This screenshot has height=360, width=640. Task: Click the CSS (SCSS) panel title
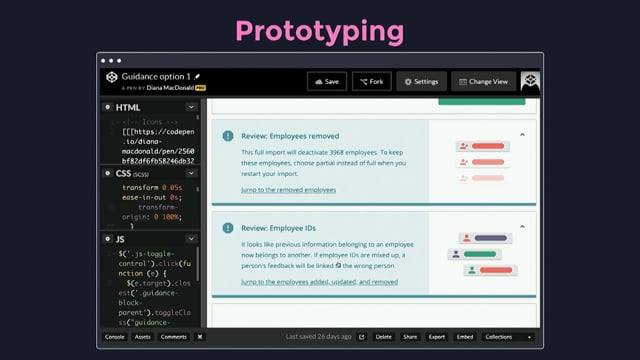pos(132,173)
